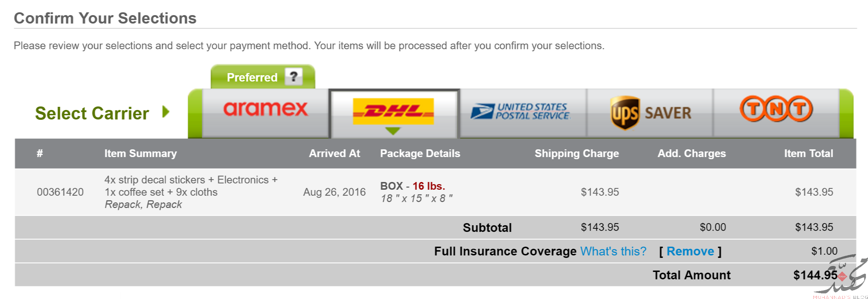Click the 16 lbs. package weight text
The image size is (868, 299).
[x=429, y=186]
